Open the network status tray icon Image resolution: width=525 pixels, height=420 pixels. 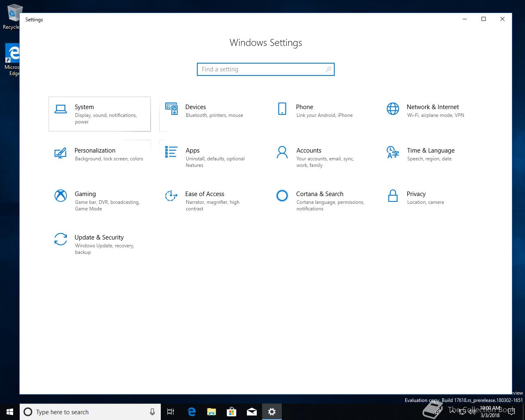point(462,412)
